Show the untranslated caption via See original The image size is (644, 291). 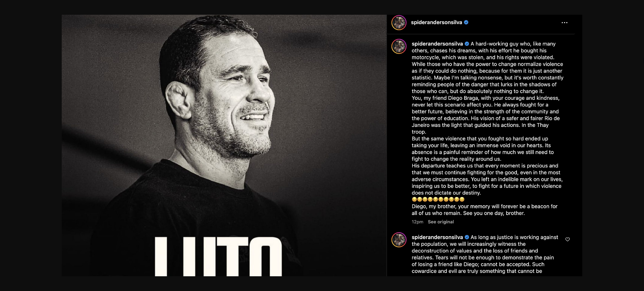coord(441,222)
